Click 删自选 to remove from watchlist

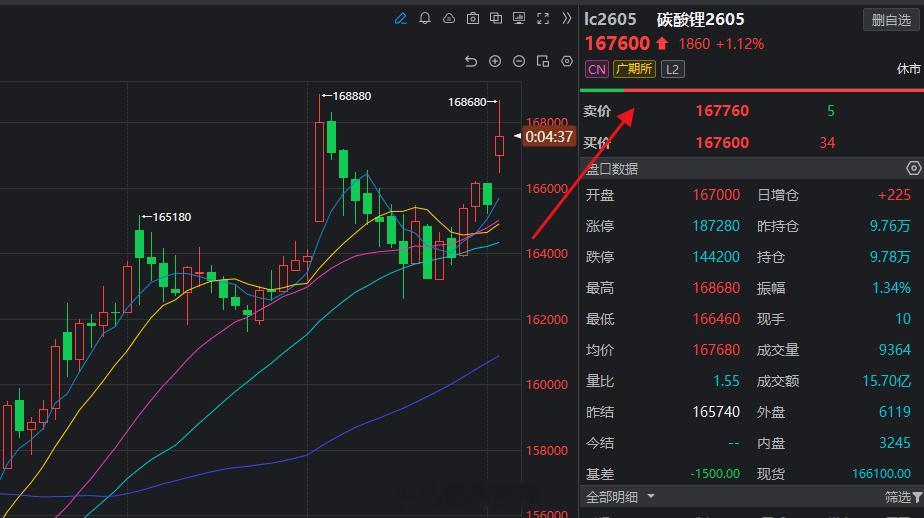click(x=891, y=20)
